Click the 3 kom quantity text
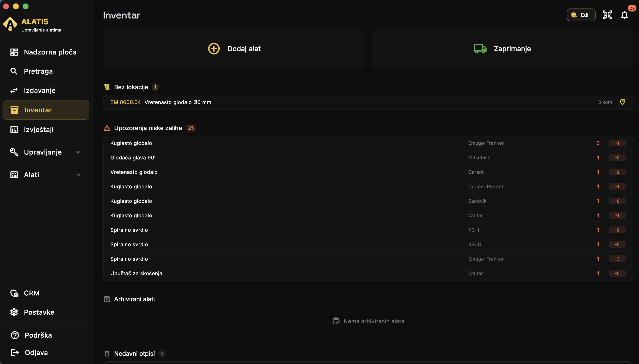The width and height of the screenshot is (639, 364). pyautogui.click(x=605, y=102)
